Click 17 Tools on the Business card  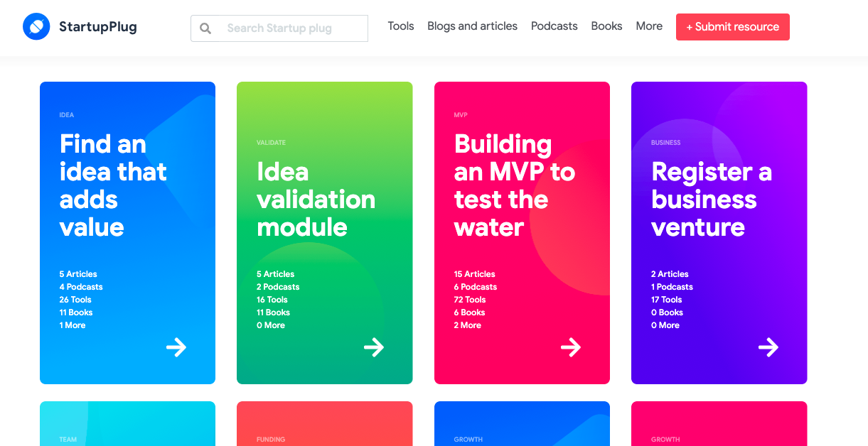pyautogui.click(x=666, y=300)
